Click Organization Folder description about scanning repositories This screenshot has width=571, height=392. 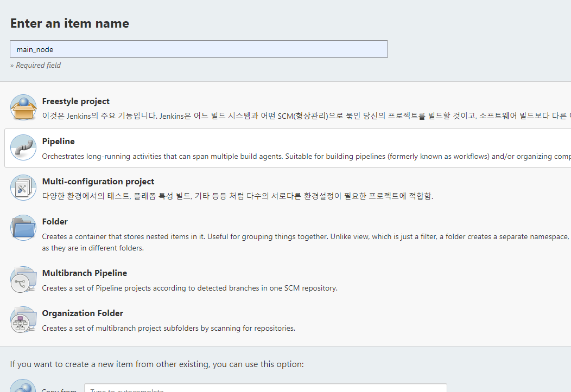point(169,328)
